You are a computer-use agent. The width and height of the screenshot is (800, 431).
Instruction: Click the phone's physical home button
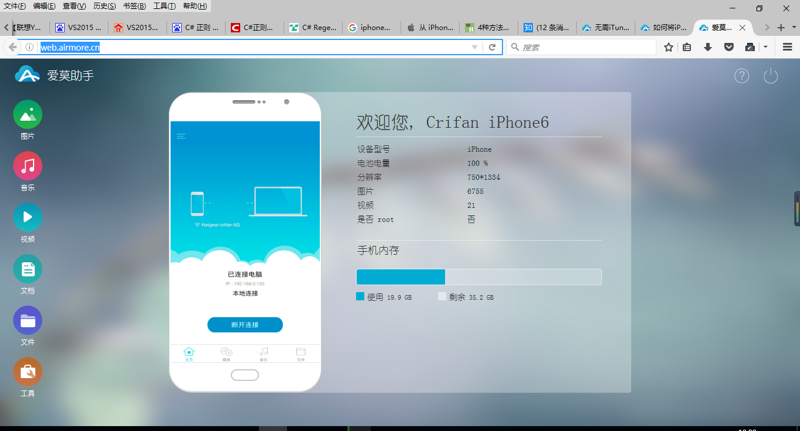(x=245, y=375)
